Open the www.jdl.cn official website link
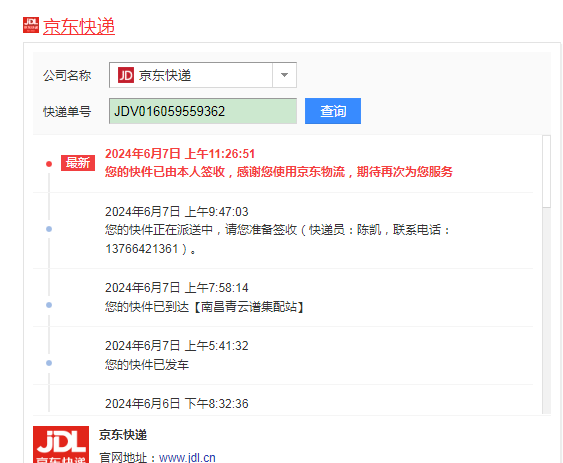The image size is (563, 463). click(x=187, y=457)
